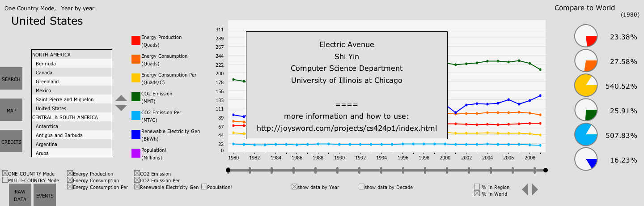The image size is (644, 206).
Task: Open the SEARCH panel
Action: (x=11, y=79)
